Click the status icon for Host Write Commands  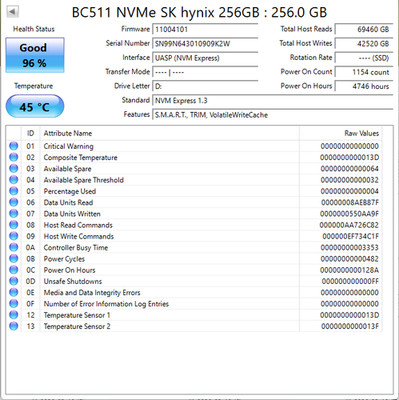point(14,236)
